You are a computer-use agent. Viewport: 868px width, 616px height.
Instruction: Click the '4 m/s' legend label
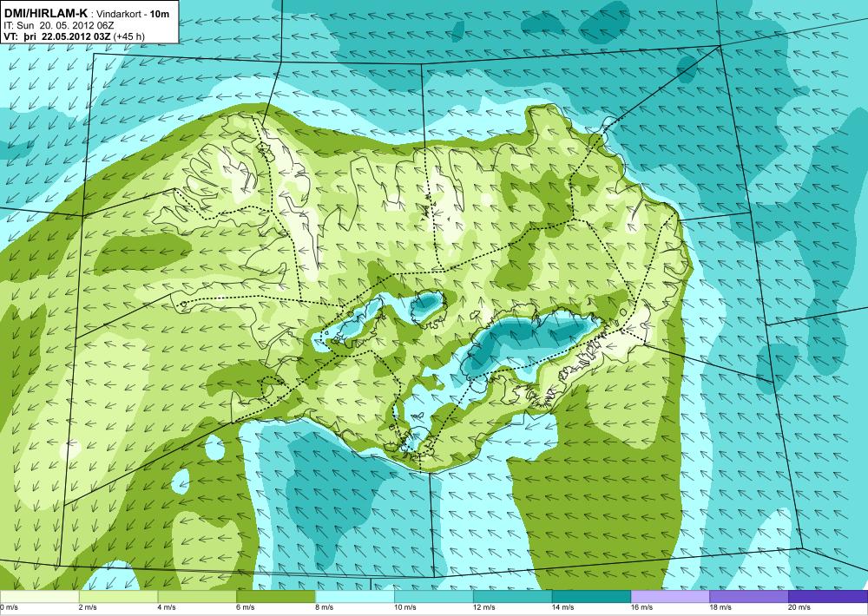[x=166, y=607]
